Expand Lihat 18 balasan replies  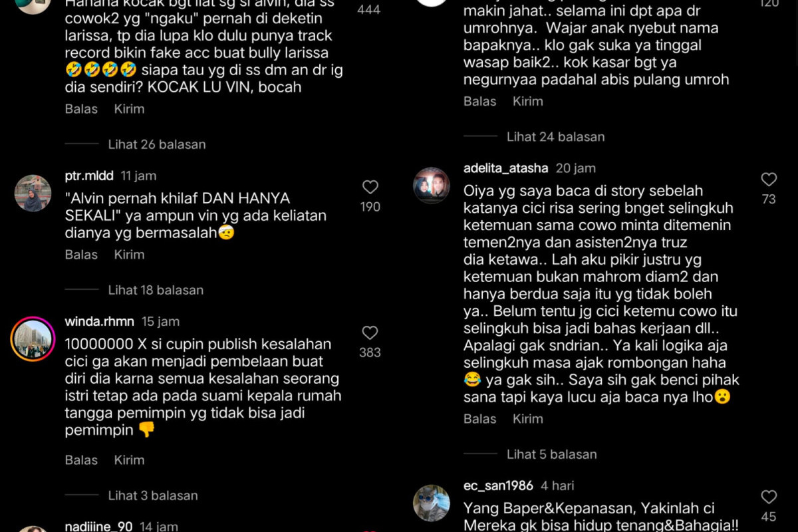(x=156, y=290)
